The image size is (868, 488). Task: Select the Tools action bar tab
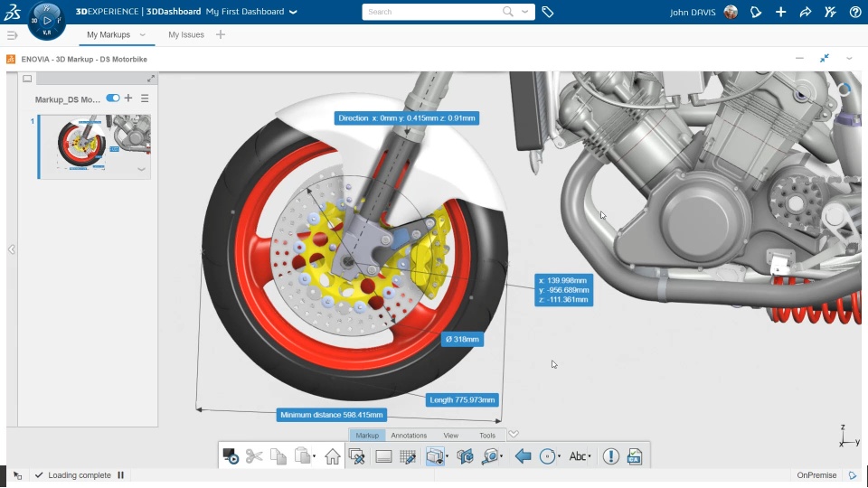pos(487,436)
